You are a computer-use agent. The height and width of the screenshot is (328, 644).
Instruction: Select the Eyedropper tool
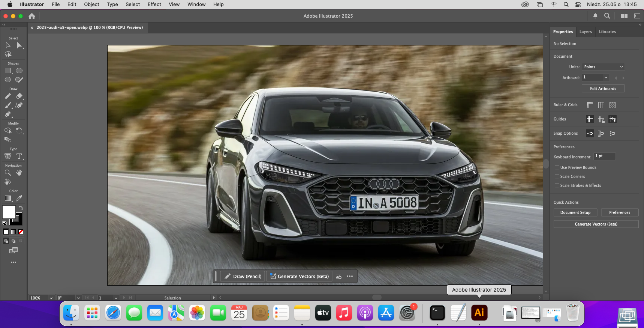[x=19, y=198]
